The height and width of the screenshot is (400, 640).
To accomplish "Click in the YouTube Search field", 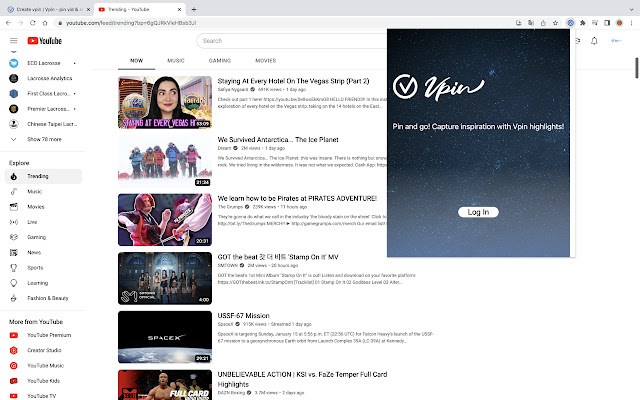I will pyautogui.click(x=292, y=41).
